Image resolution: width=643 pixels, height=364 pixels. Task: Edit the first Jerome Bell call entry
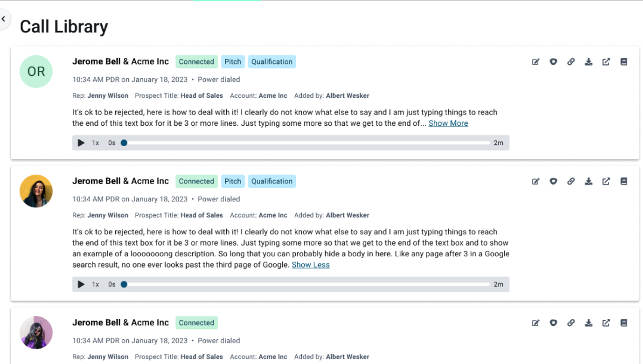(x=536, y=62)
